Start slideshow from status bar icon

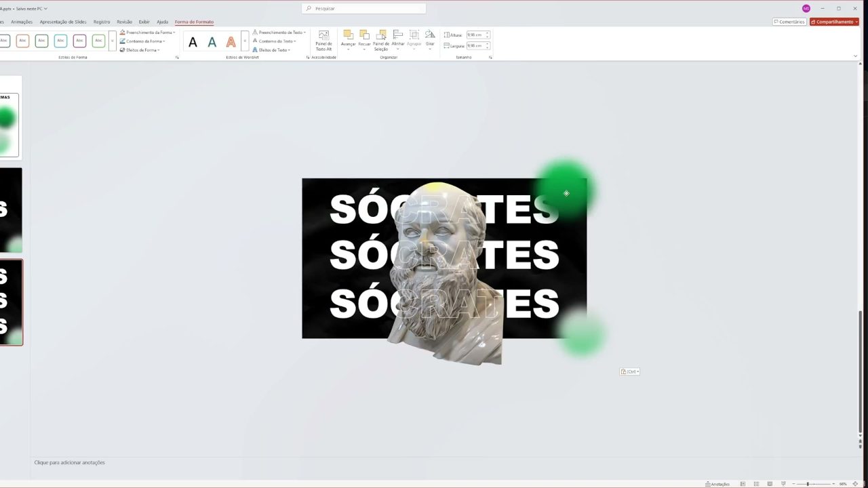pos(783,484)
